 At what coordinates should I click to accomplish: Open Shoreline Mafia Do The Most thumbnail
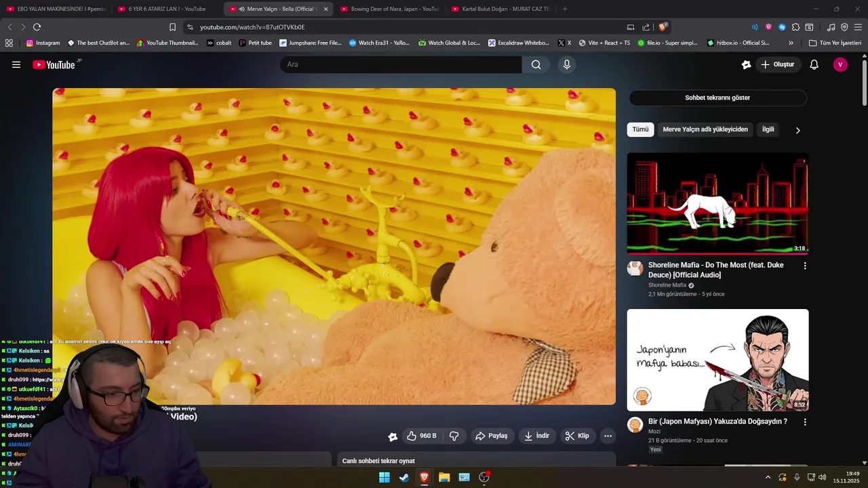tap(717, 203)
